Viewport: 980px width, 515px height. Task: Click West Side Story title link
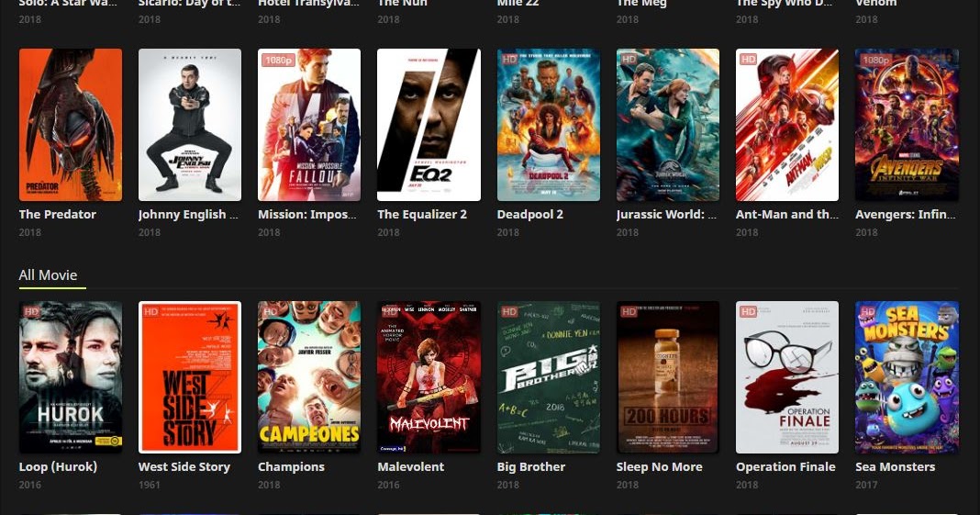[x=184, y=467]
